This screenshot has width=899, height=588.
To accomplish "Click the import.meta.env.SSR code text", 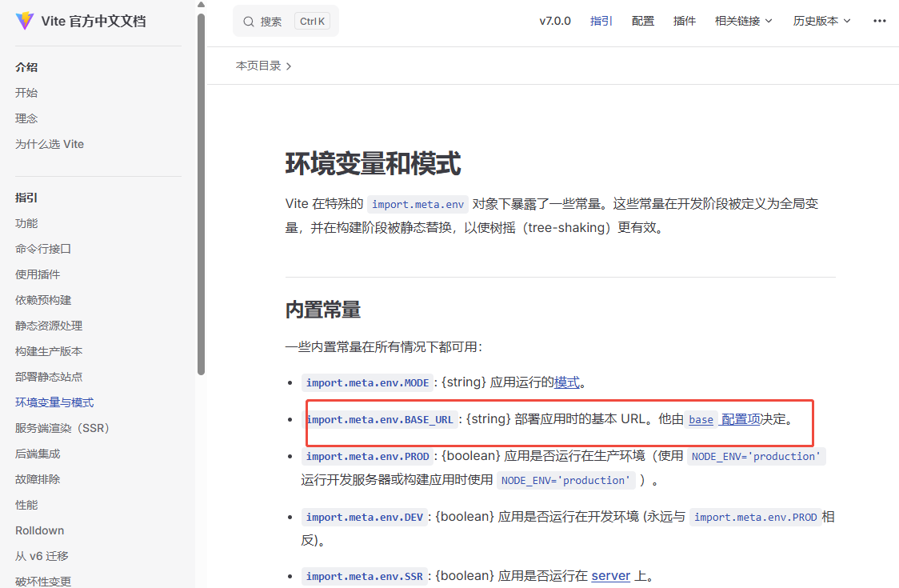I will coord(365,577).
